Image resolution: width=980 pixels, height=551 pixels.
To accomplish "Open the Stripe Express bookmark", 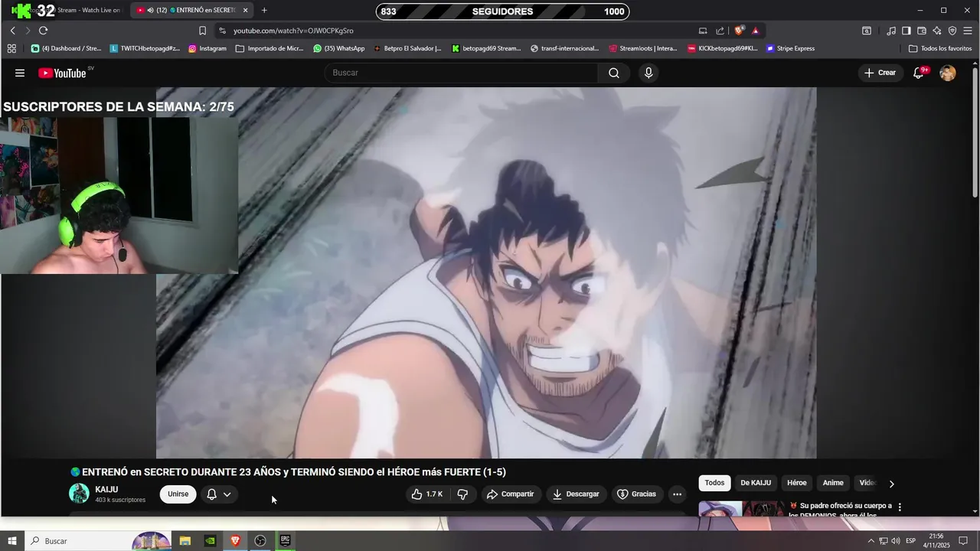I will (x=790, y=48).
